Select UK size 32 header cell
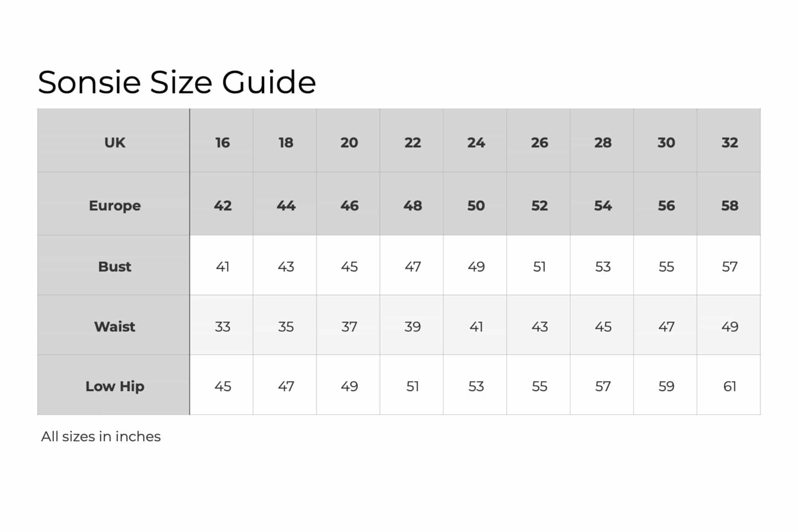 point(729,142)
